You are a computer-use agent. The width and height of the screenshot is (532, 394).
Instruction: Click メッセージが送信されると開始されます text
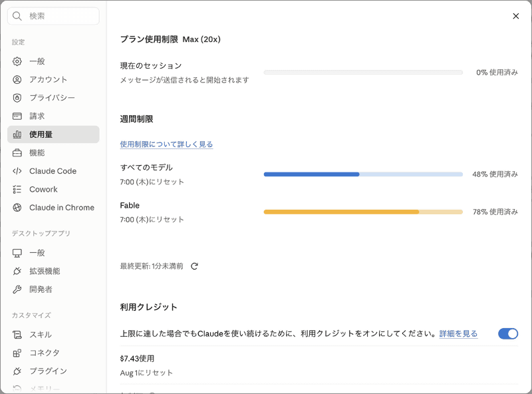[185, 80]
